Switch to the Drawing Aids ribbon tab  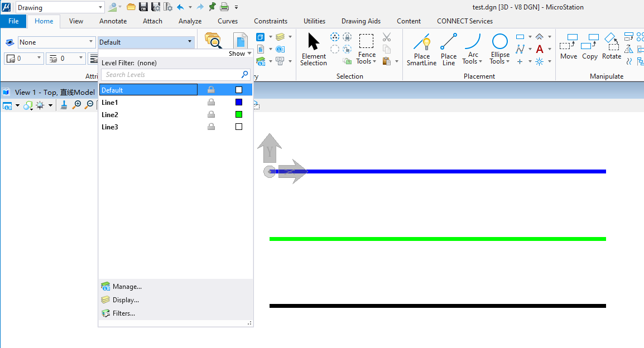[361, 21]
